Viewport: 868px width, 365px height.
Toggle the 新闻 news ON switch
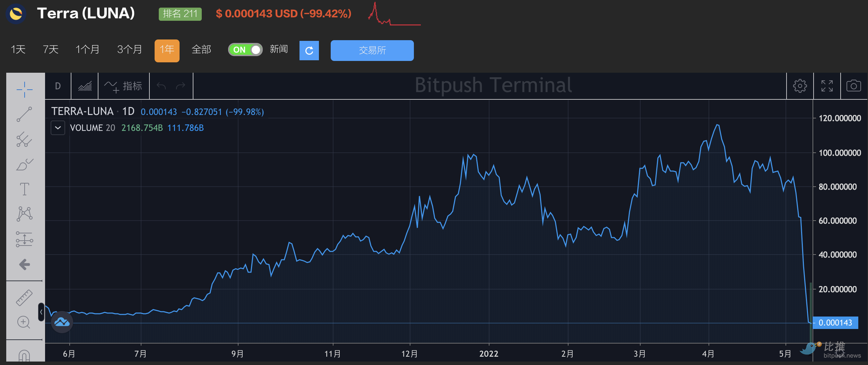pos(245,50)
